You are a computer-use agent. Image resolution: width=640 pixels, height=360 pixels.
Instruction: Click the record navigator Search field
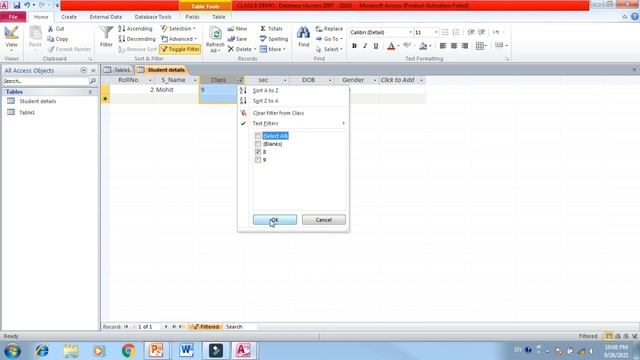[x=240, y=327]
